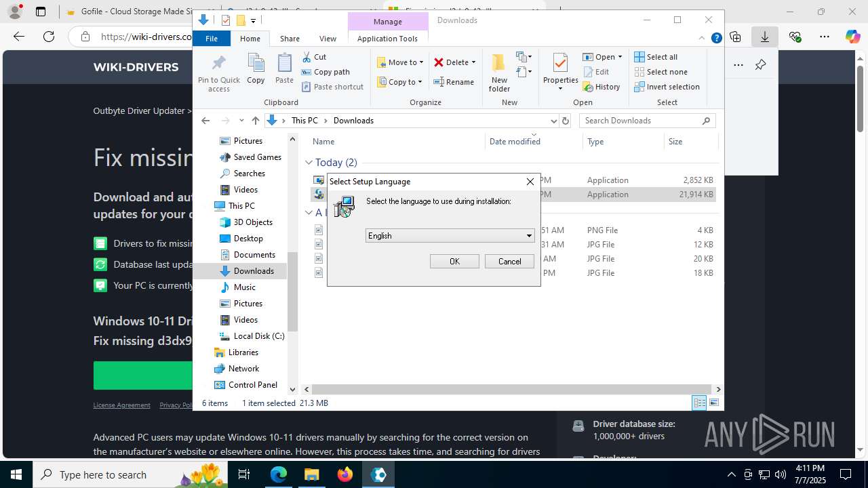Open Copilot icon in Edge
This screenshot has height=488, width=868.
pos(852,37)
